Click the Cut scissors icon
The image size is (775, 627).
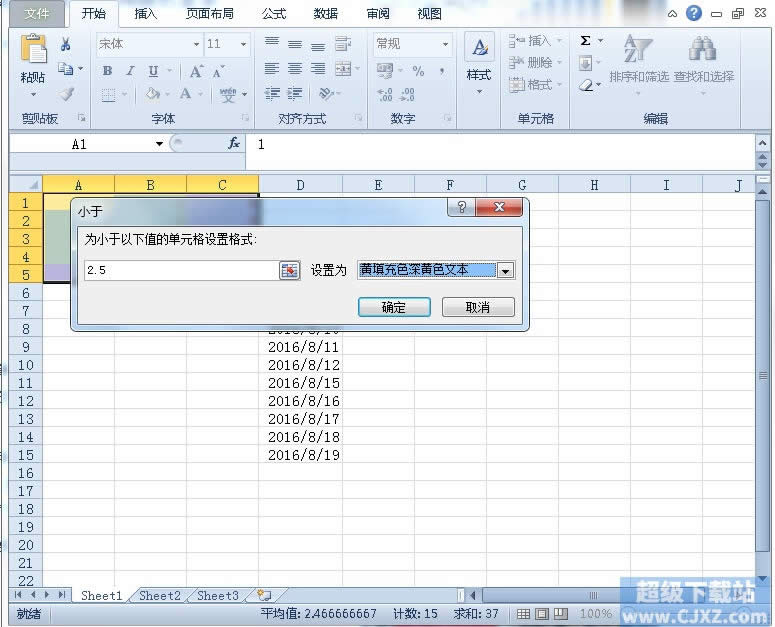[x=65, y=44]
